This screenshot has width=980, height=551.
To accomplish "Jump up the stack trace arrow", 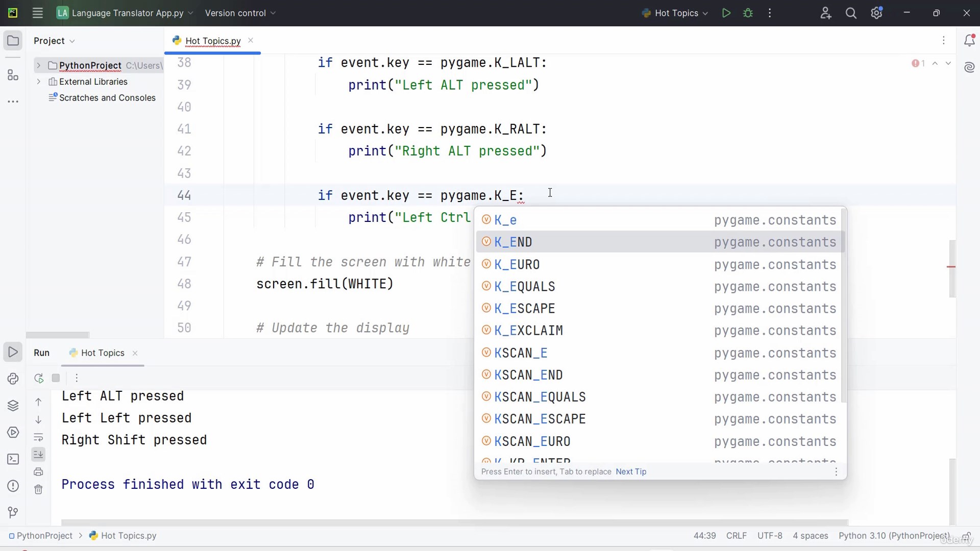I will 38,402.
